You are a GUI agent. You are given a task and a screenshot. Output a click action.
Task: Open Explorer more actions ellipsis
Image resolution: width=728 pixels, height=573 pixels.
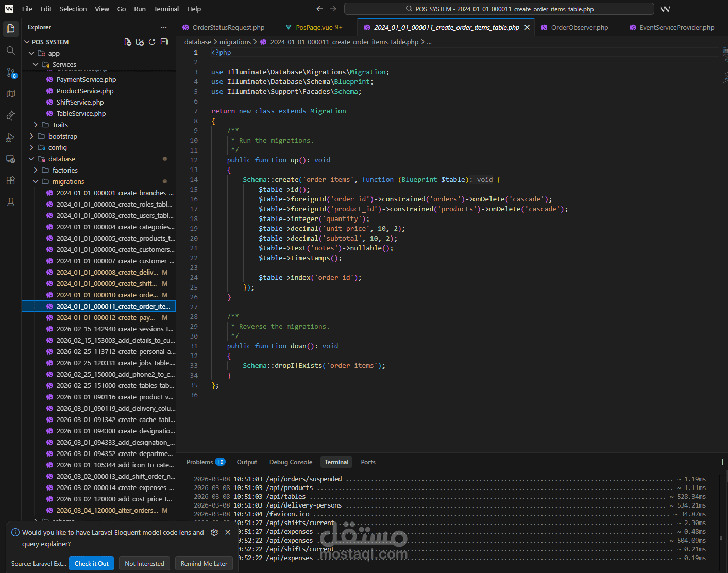point(164,27)
